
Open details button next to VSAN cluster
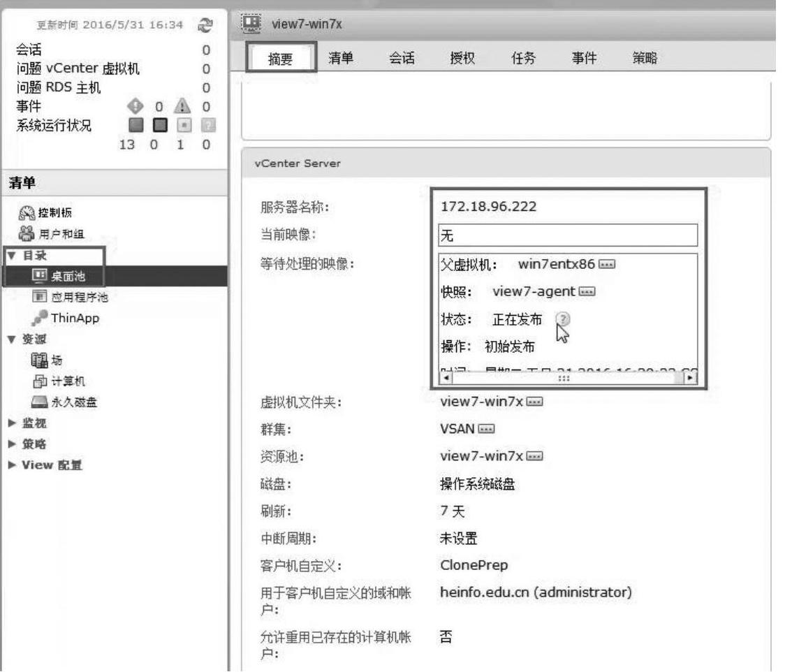pos(486,429)
